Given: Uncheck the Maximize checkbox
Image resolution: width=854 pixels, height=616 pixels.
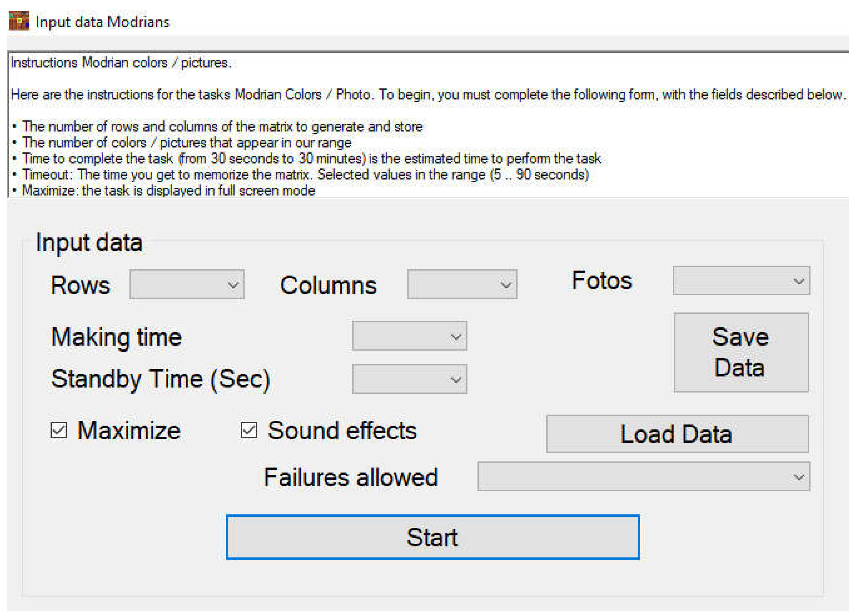Looking at the screenshot, I should click(x=59, y=430).
